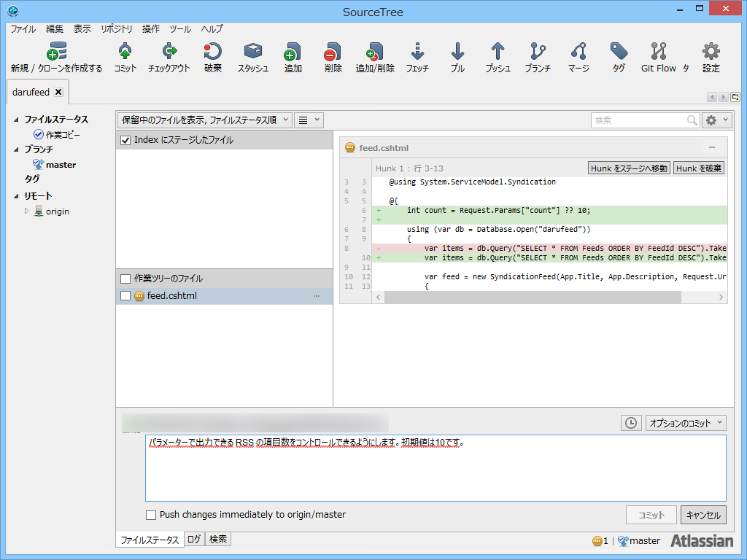747x560 pixels.
Task: Click the タグ (Tag) toolbar icon
Action: (619, 52)
